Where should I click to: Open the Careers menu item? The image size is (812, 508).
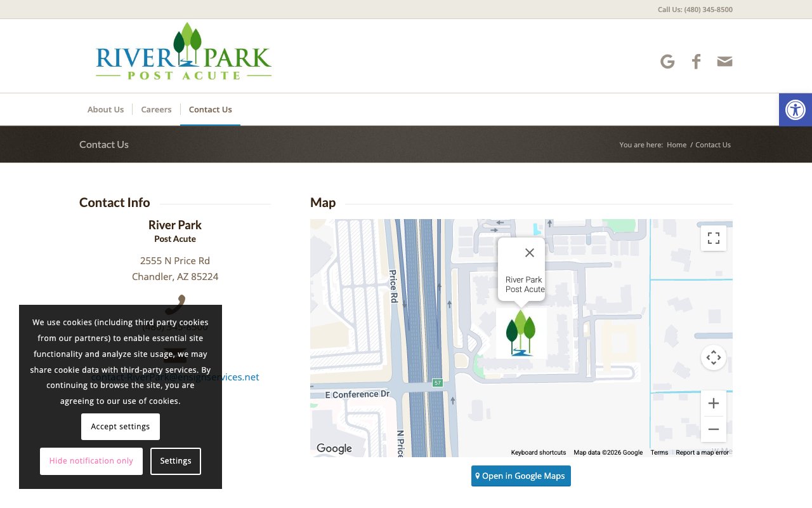click(156, 109)
